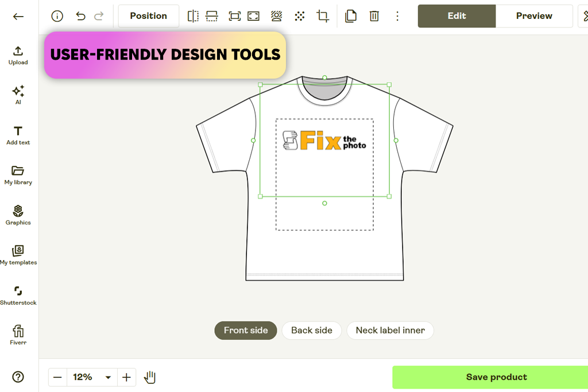The height and width of the screenshot is (392, 588).
Task: Open the 12% zoom level dropdown
Action: pos(92,377)
